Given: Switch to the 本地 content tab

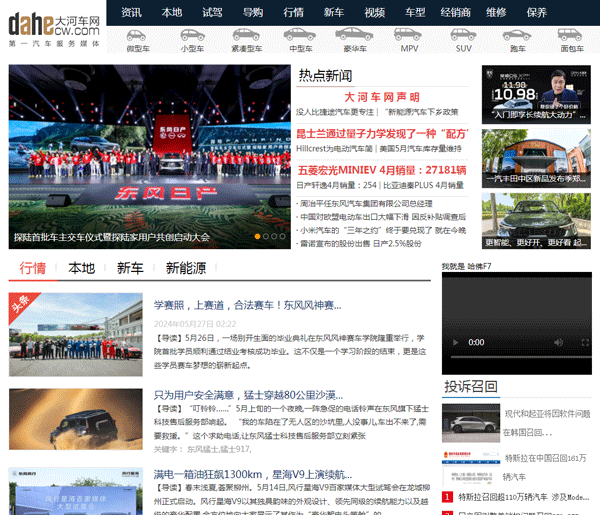Looking at the screenshot, I should tap(82, 268).
